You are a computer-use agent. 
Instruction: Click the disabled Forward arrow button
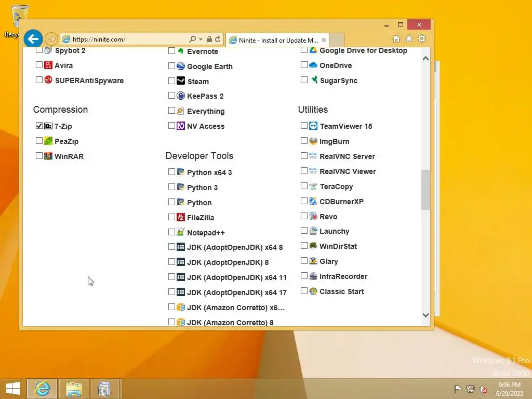pyautogui.click(x=51, y=39)
